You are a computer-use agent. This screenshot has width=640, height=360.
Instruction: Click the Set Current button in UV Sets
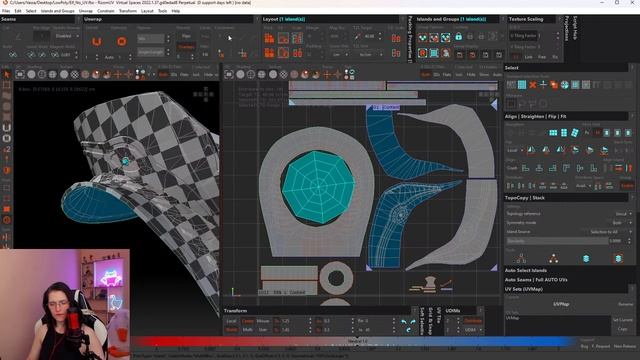pos(622,320)
